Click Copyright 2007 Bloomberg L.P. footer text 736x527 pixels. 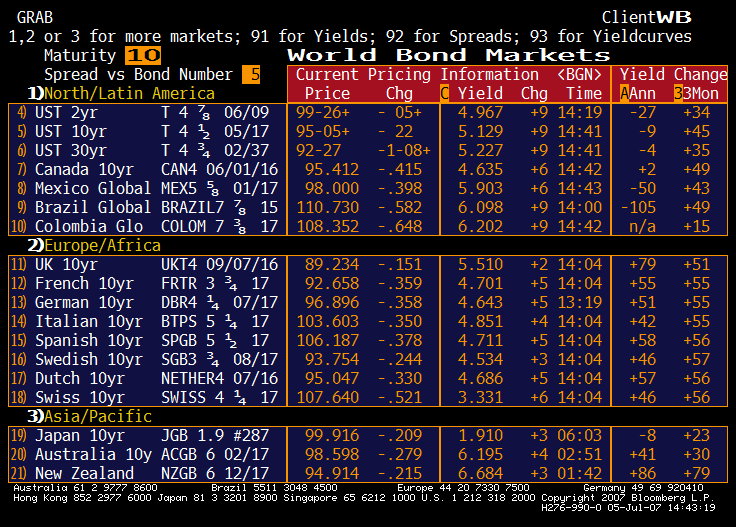[628, 497]
